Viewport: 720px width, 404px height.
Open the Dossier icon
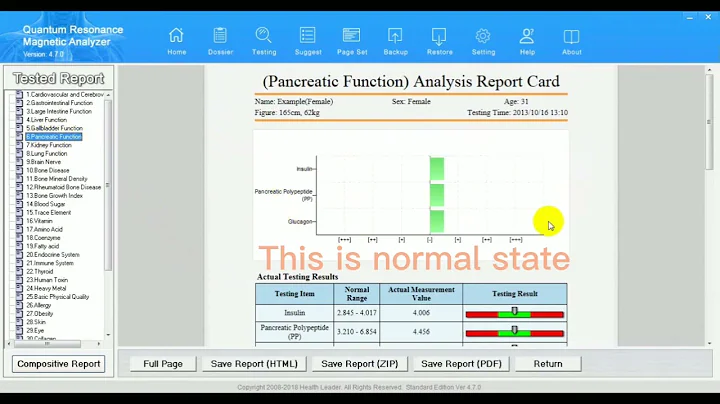coord(220,36)
